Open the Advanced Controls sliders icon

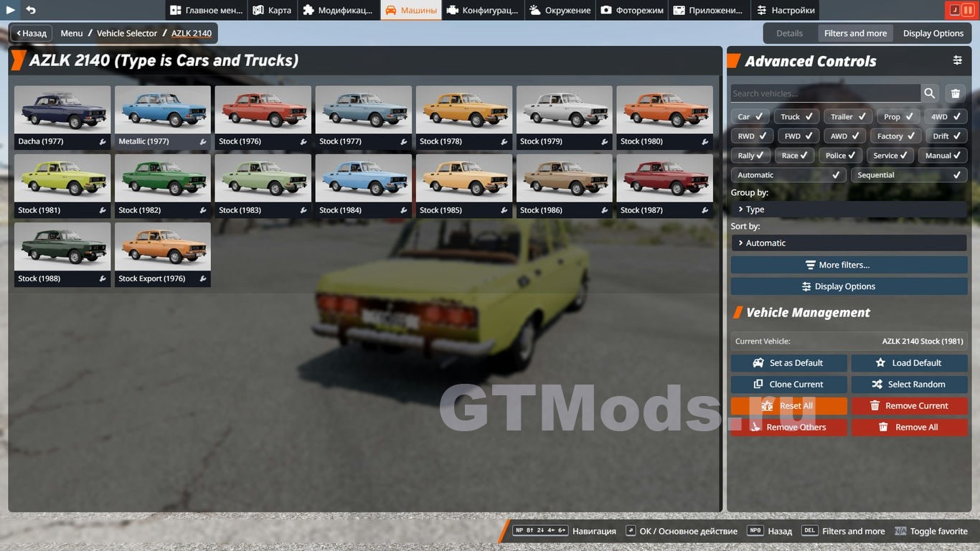[957, 61]
